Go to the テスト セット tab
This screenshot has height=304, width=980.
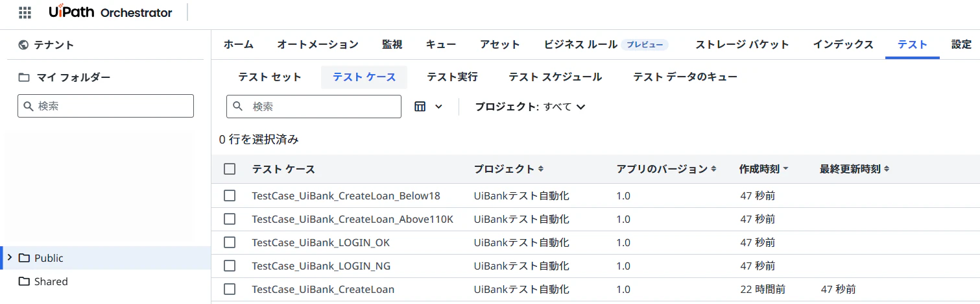coord(270,77)
